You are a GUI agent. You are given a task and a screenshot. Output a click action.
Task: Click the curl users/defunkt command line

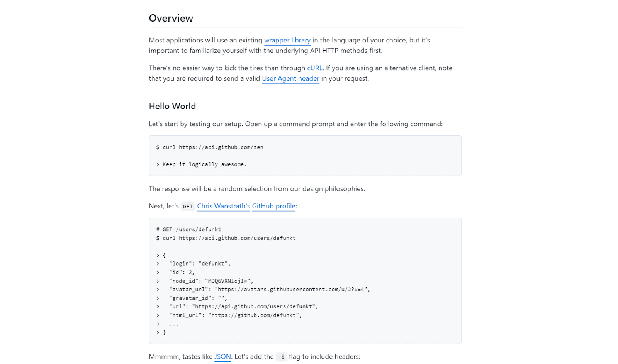(x=226, y=238)
